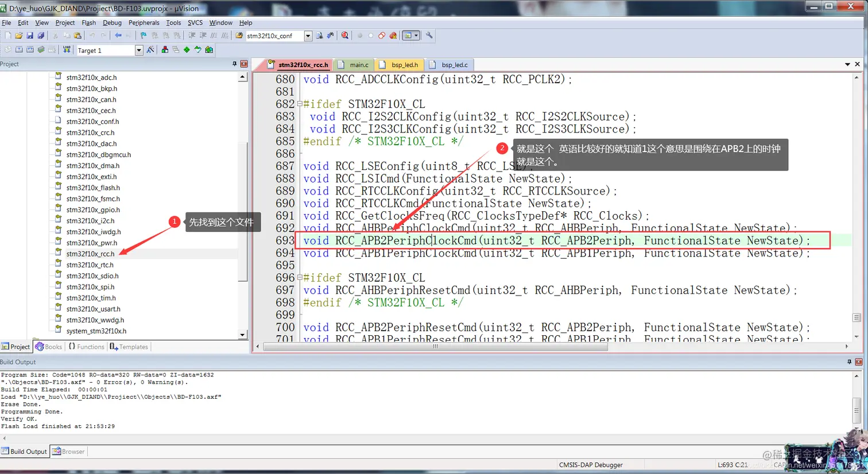Close the active editor tab
The image size is (868, 474).
click(x=857, y=64)
